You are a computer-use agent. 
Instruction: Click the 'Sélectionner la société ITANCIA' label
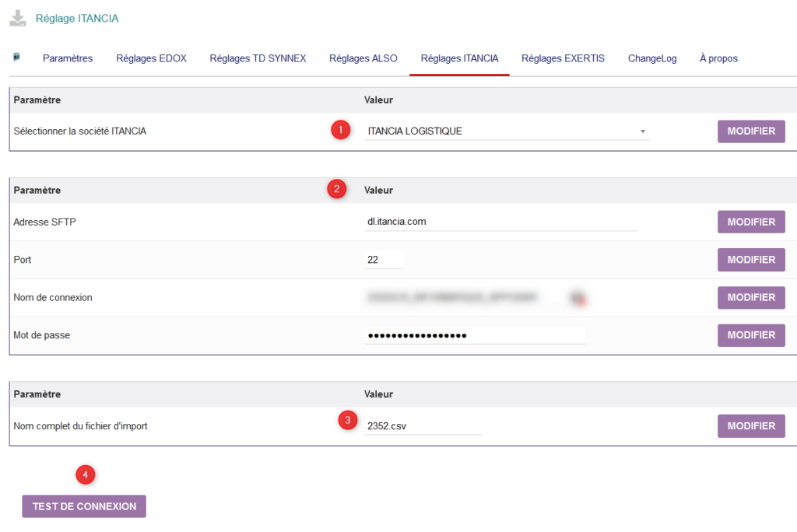point(80,131)
